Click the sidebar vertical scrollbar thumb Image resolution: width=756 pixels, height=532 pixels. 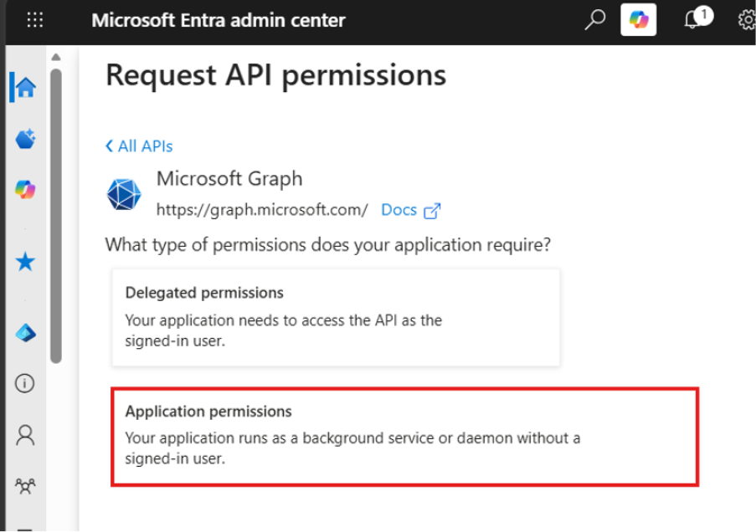56,216
